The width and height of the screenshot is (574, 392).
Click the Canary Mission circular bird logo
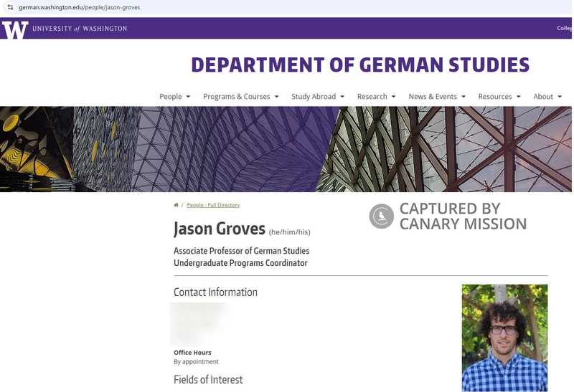(x=381, y=216)
